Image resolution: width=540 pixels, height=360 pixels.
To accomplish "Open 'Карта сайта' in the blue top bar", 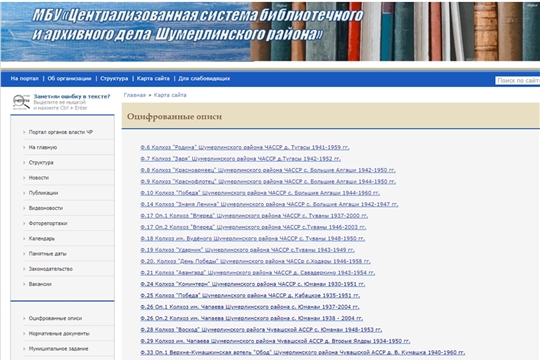I will pyautogui.click(x=153, y=79).
